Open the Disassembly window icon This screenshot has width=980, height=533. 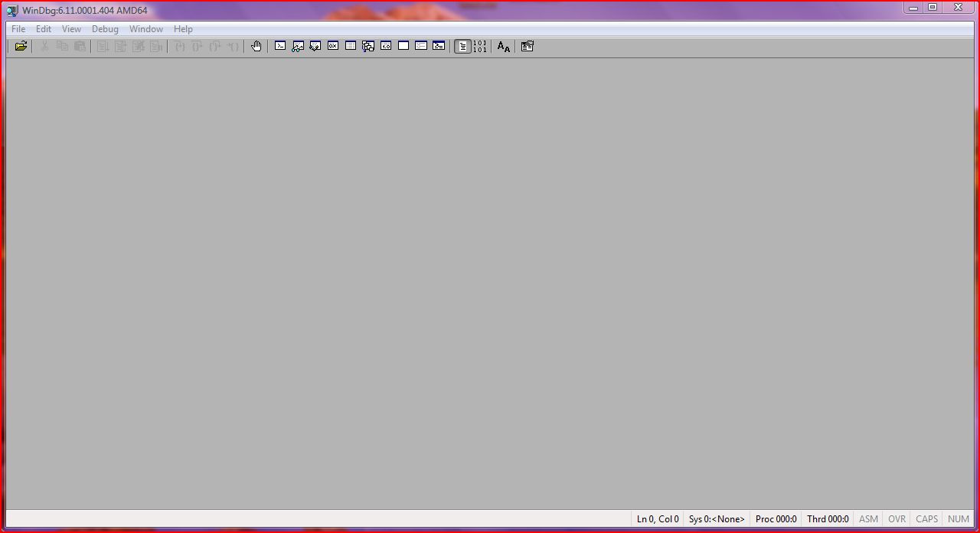click(x=386, y=46)
